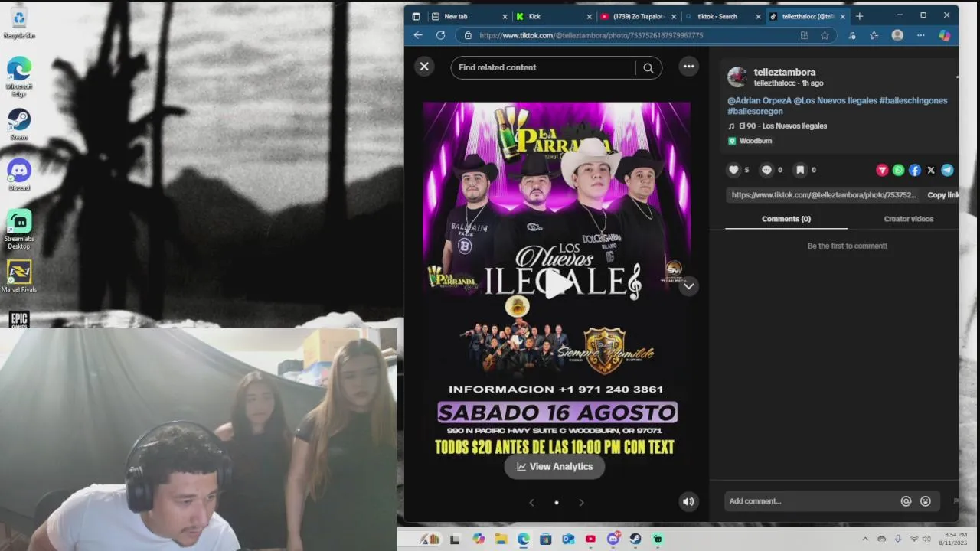Open the Edge profile avatar
The image size is (980, 551).
click(897, 35)
